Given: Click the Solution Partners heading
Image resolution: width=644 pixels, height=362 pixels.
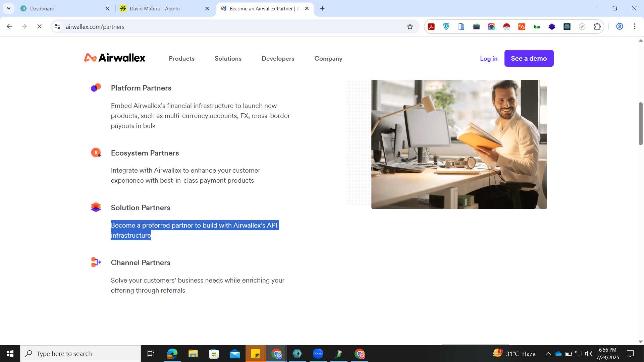Looking at the screenshot, I should [141, 207].
